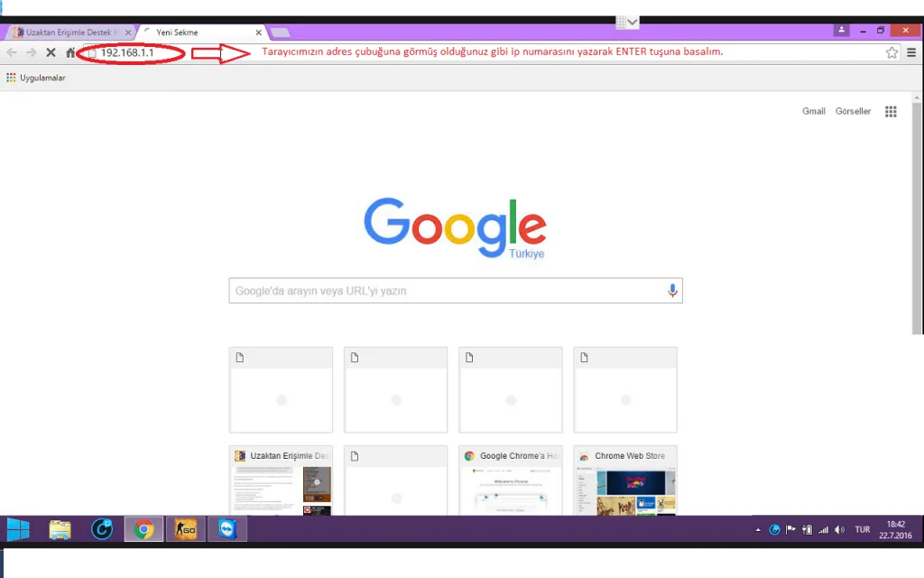Click the browser back arrow
The height and width of the screenshot is (578, 924).
point(12,53)
